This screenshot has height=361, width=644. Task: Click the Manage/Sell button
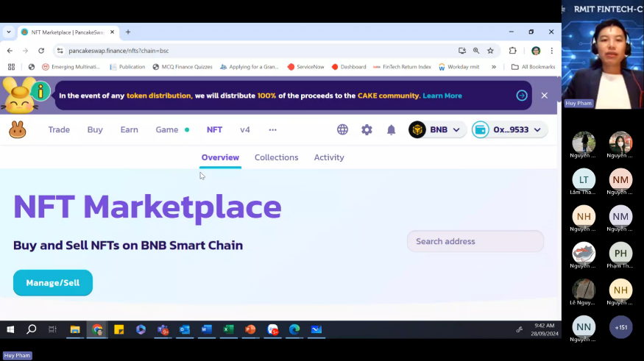(53, 283)
